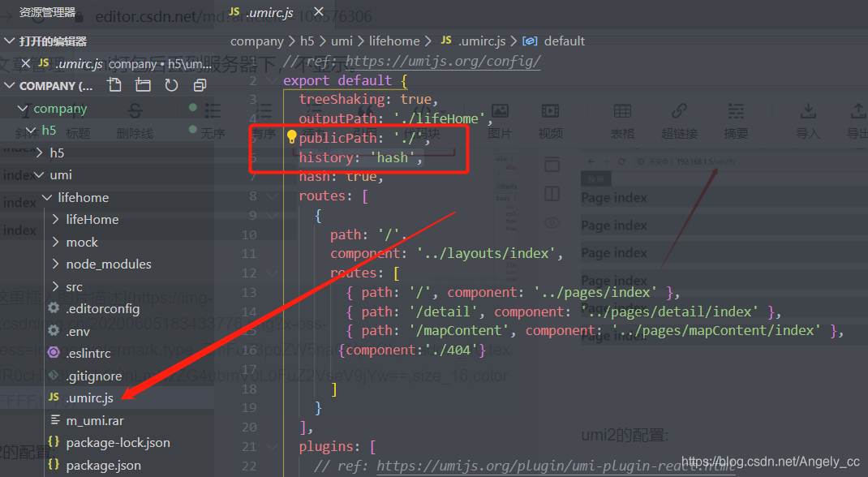Click the h5 breadcrumb segment
868x477 pixels.
coord(307,41)
